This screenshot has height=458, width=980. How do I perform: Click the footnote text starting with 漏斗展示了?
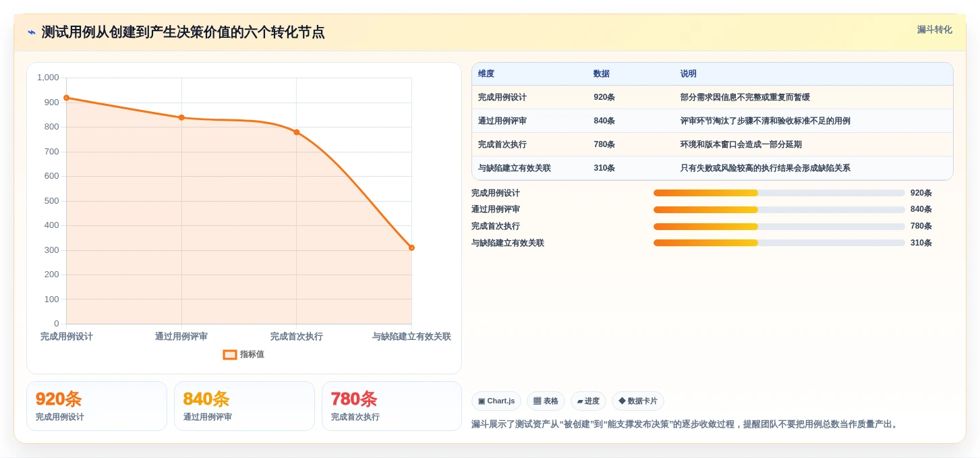(686, 424)
